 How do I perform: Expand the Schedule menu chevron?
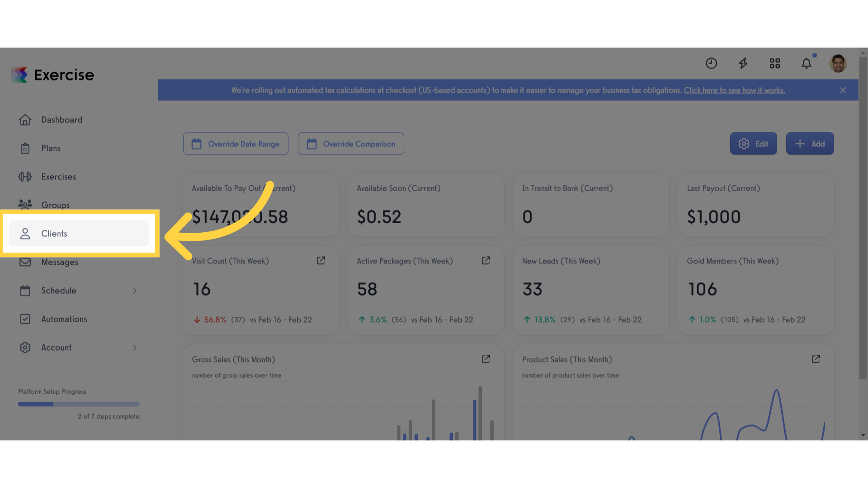[x=135, y=291]
